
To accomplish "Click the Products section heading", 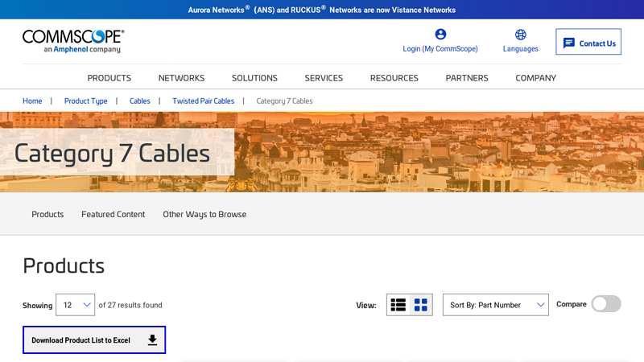I will point(64,265).
